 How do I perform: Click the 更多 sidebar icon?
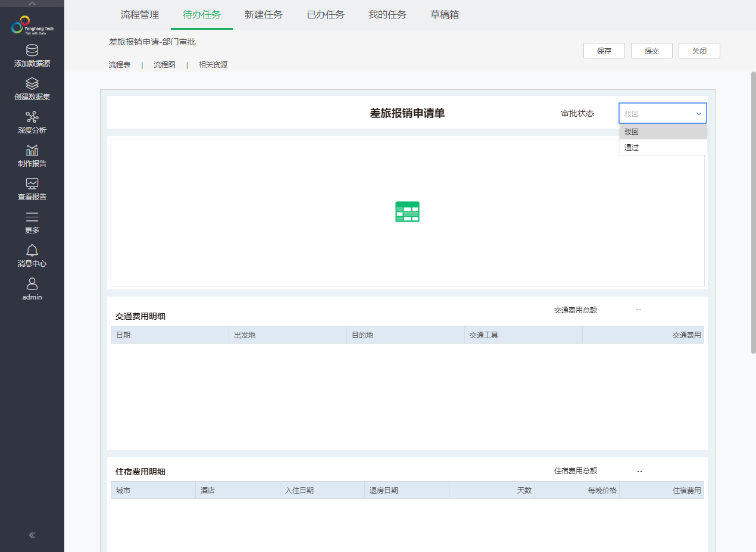[x=32, y=217]
